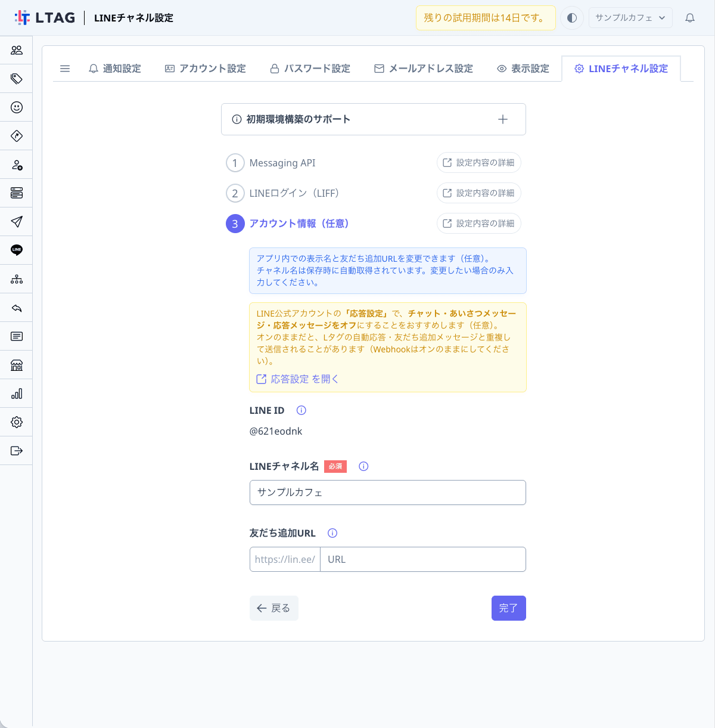Open 設定内容の詳細 for Messaging API
Viewport: 715px width, 728px height.
(x=479, y=163)
